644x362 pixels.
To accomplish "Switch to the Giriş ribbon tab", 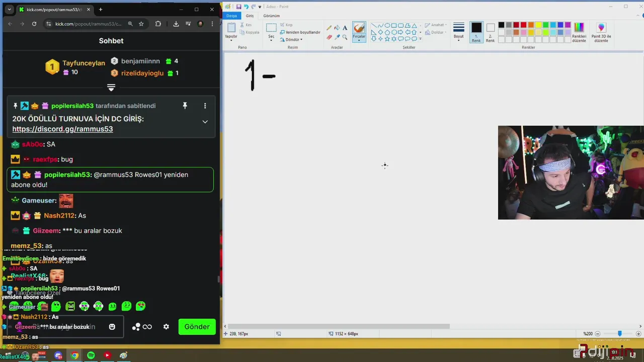I will (x=250, y=16).
